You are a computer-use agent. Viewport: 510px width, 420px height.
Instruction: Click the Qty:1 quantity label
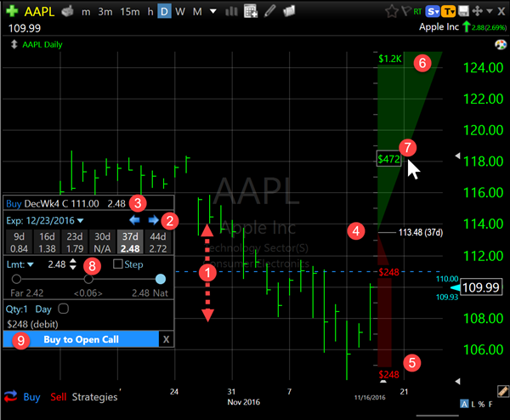pyautogui.click(x=17, y=309)
